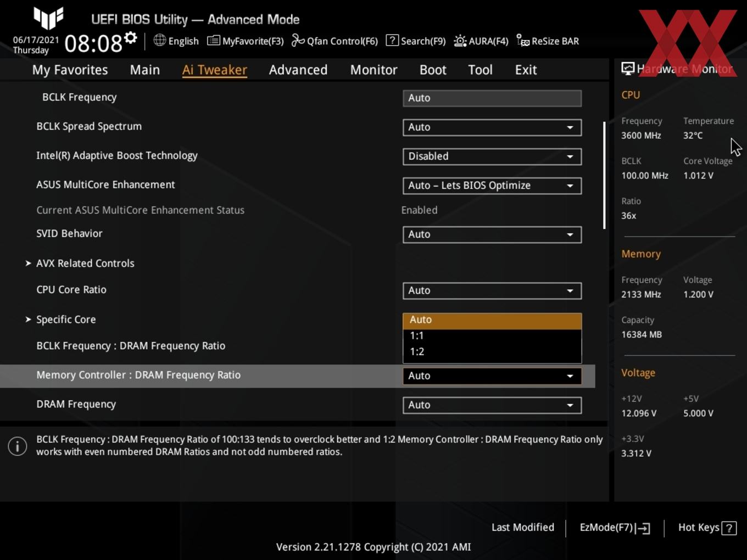Switch to My Favorites tab
Image resolution: width=747 pixels, height=560 pixels.
70,70
